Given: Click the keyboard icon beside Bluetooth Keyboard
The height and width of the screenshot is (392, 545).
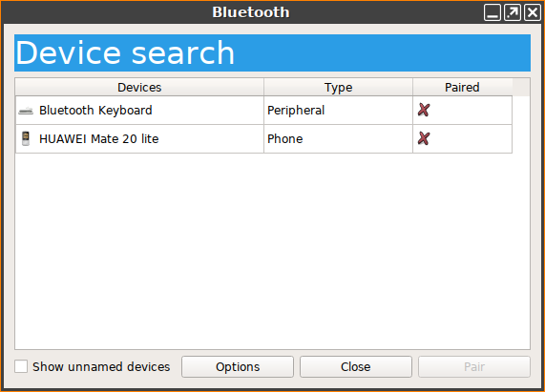Looking at the screenshot, I should pyautogui.click(x=26, y=111).
